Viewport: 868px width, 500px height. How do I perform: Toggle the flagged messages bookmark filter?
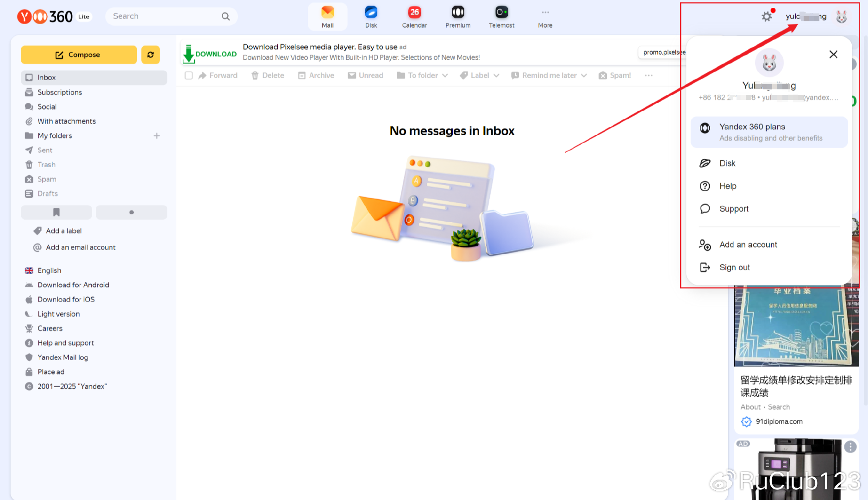point(56,212)
